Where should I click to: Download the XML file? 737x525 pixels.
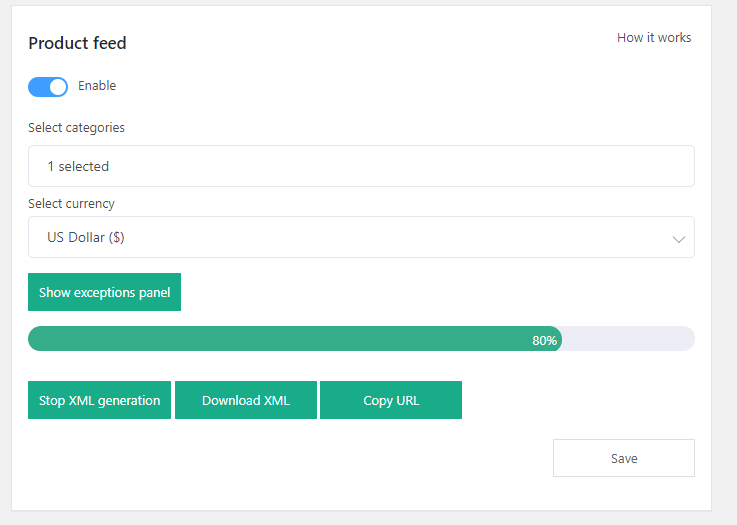pyautogui.click(x=245, y=400)
